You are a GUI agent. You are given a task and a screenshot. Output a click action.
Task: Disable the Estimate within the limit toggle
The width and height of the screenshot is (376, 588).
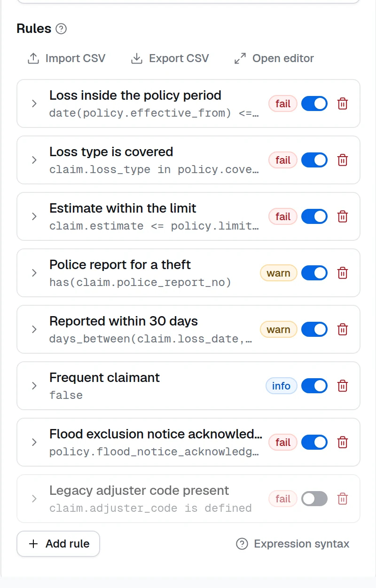coord(314,216)
